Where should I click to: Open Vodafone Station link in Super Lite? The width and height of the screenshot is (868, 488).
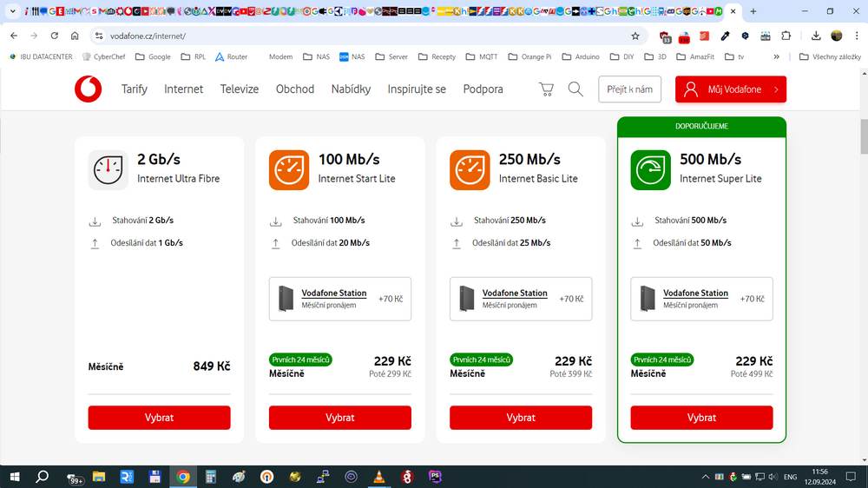(695, 293)
